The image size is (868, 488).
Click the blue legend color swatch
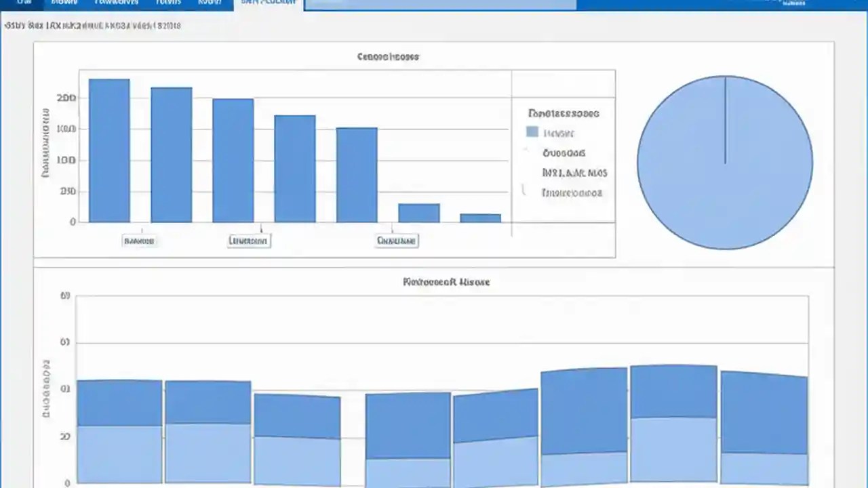click(x=532, y=131)
